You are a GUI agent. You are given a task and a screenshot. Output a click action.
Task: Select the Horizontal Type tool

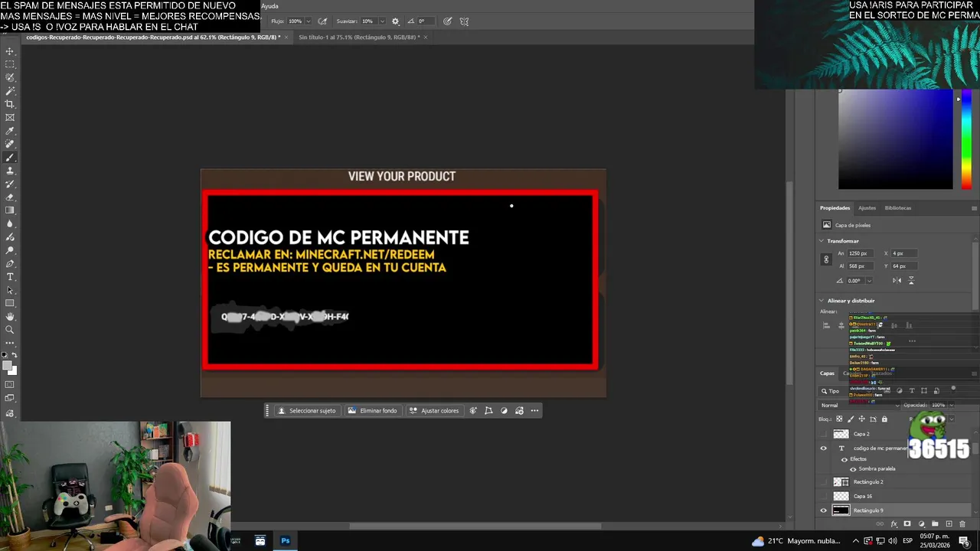[x=10, y=276]
